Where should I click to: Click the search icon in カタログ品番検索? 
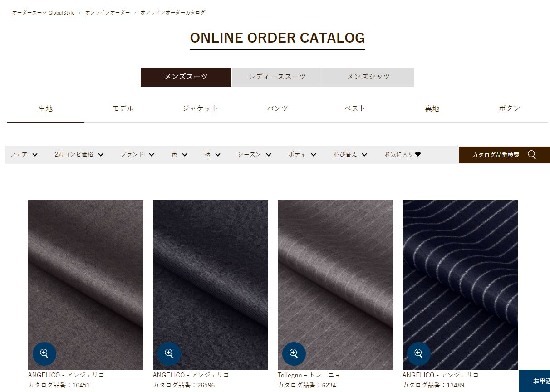[x=532, y=155]
